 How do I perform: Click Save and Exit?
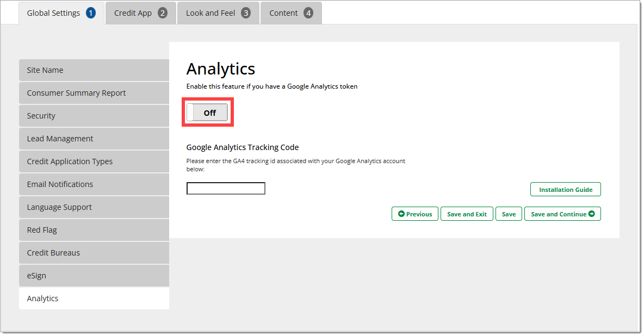[467, 214]
